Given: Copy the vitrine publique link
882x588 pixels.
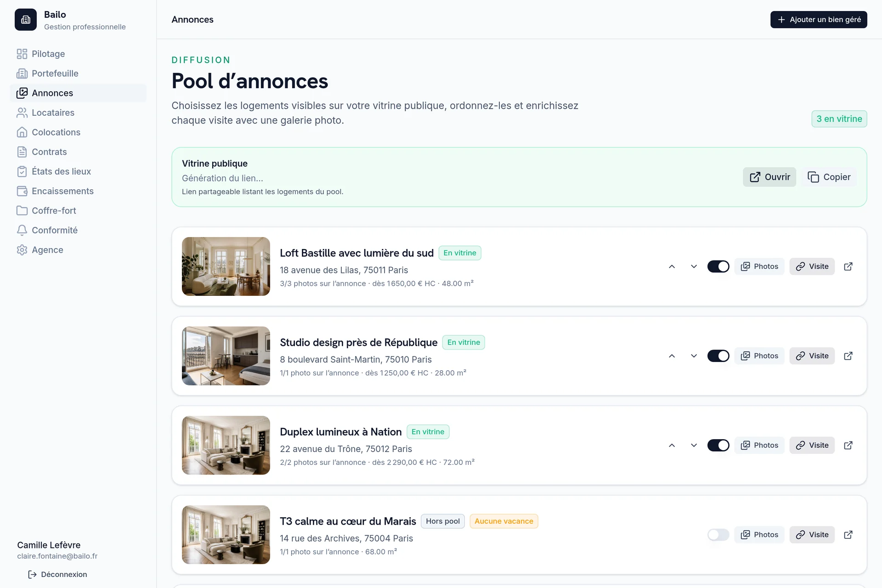Looking at the screenshot, I should tap(829, 177).
